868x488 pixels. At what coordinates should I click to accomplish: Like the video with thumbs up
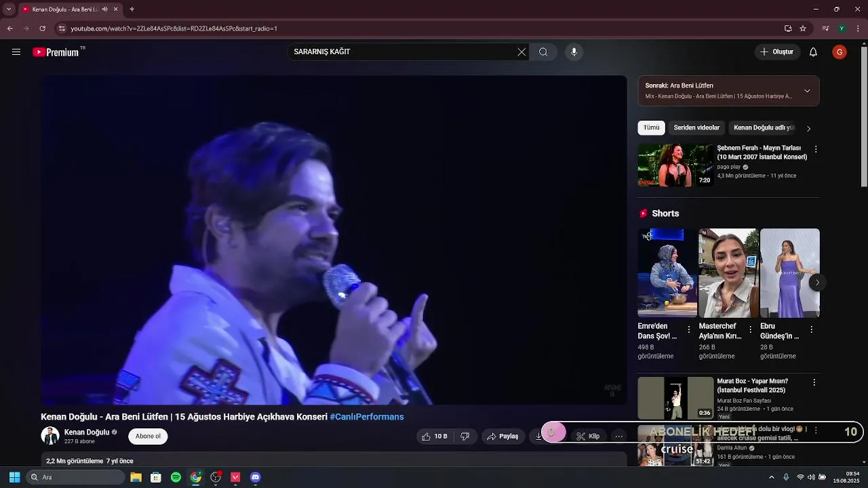(434, 436)
